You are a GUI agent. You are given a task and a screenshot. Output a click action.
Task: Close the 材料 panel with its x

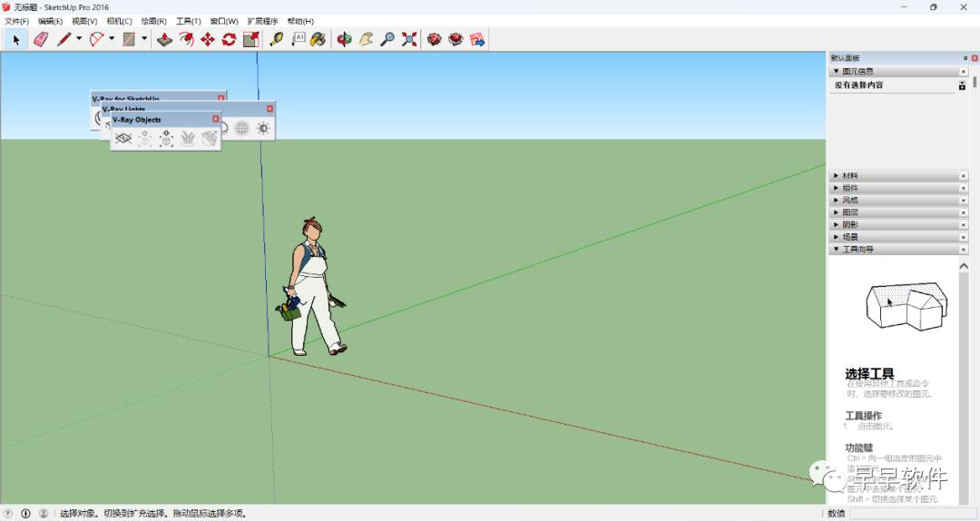tap(963, 176)
